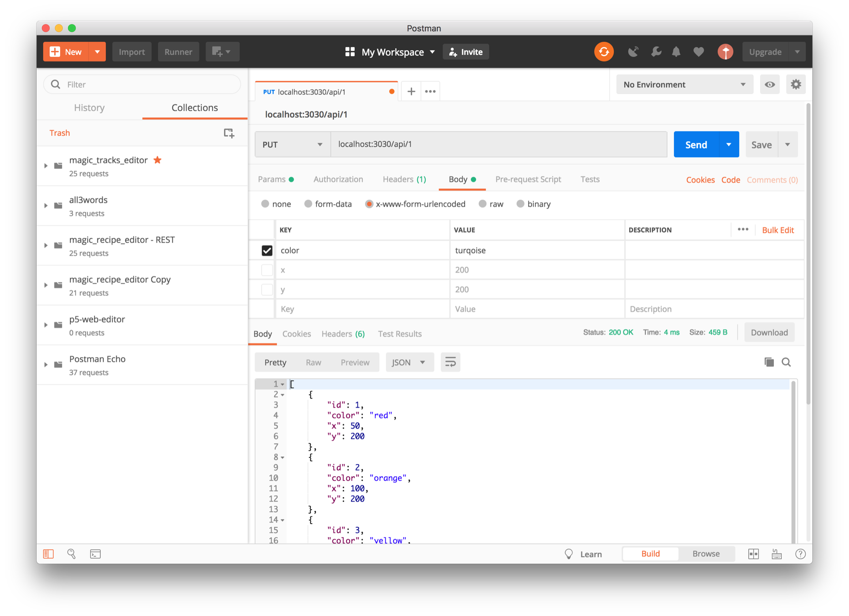Copy response body to clipboard
This screenshot has width=849, height=616.
[x=769, y=362]
